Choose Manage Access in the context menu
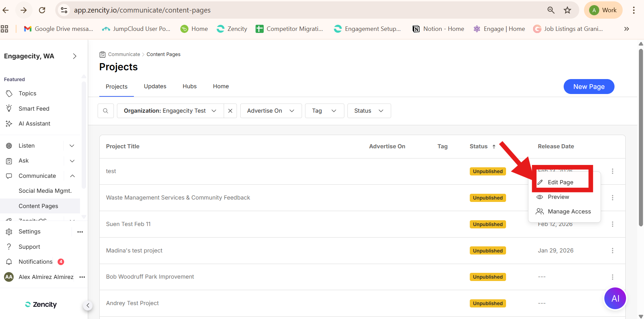The height and width of the screenshot is (319, 644). (x=569, y=211)
